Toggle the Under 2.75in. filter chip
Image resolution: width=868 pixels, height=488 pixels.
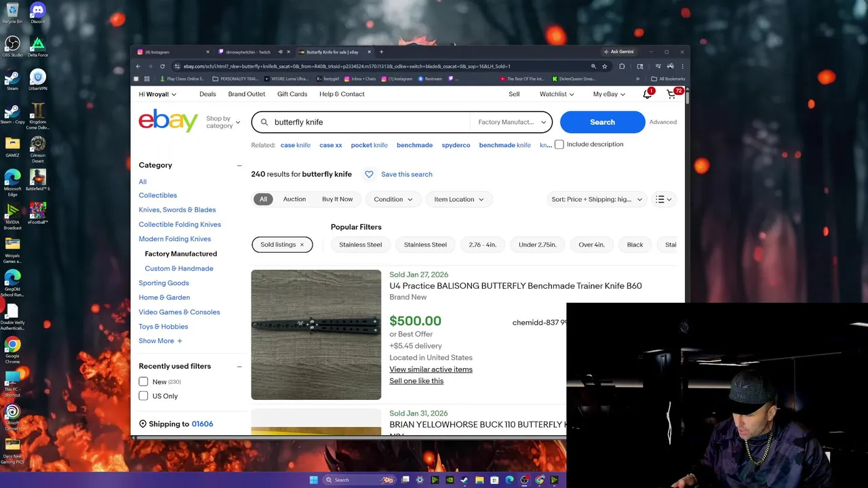pos(537,245)
